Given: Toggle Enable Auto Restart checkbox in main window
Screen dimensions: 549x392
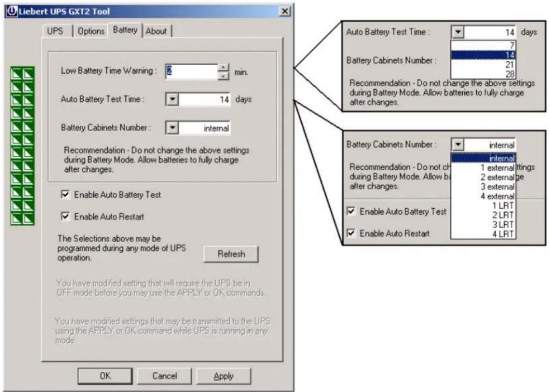Looking at the screenshot, I should coord(65,216).
